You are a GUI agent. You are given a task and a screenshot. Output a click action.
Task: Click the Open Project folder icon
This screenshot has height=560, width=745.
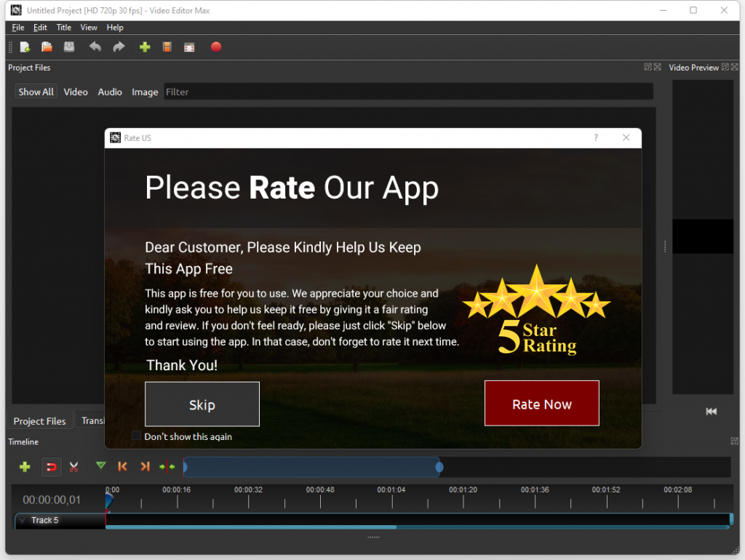click(x=47, y=47)
